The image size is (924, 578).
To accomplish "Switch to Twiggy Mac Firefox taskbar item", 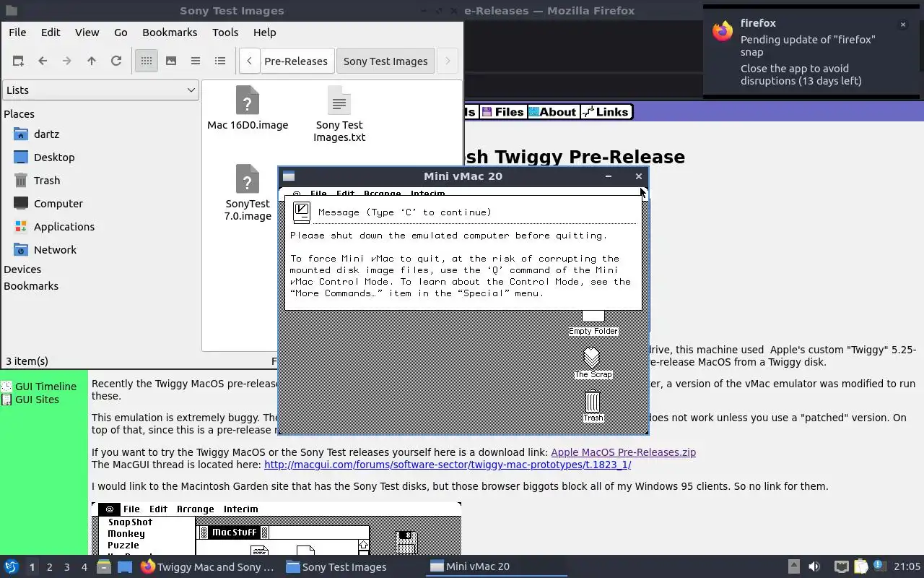I will (x=208, y=567).
